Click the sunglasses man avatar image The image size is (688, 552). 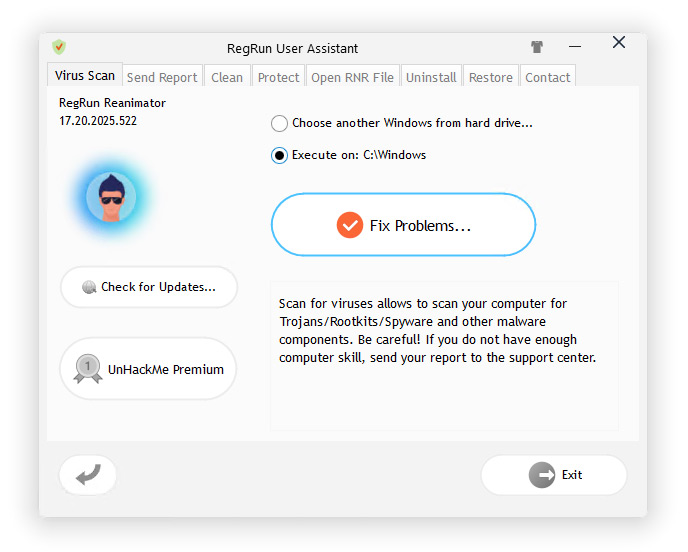click(x=111, y=197)
